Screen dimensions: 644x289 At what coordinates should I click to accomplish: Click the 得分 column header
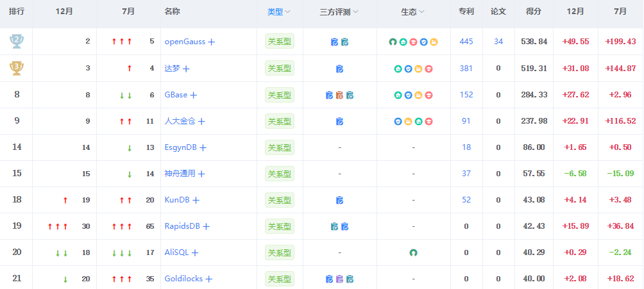[534, 12]
